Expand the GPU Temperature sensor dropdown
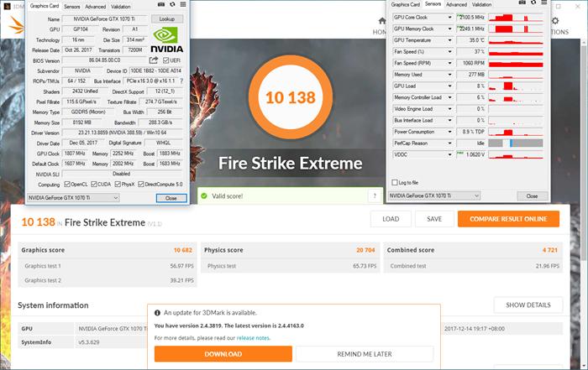The width and height of the screenshot is (588, 370). (x=449, y=40)
